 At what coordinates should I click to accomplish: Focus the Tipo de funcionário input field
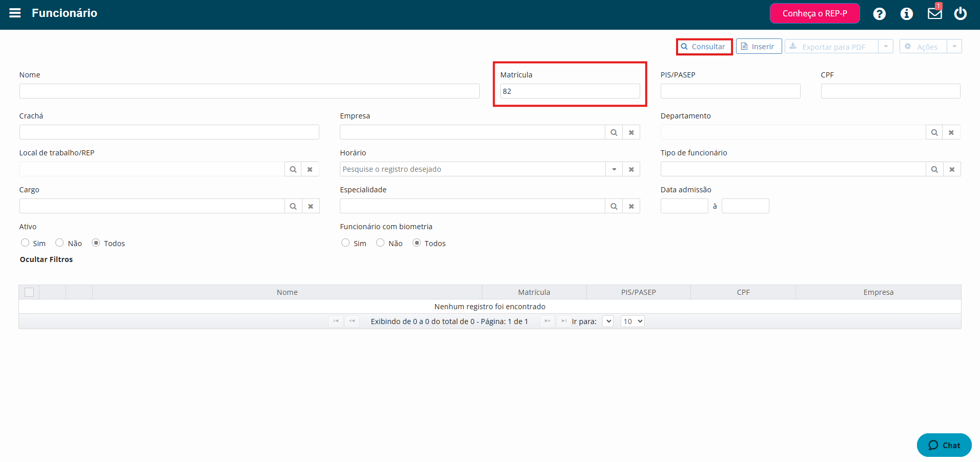coord(793,169)
